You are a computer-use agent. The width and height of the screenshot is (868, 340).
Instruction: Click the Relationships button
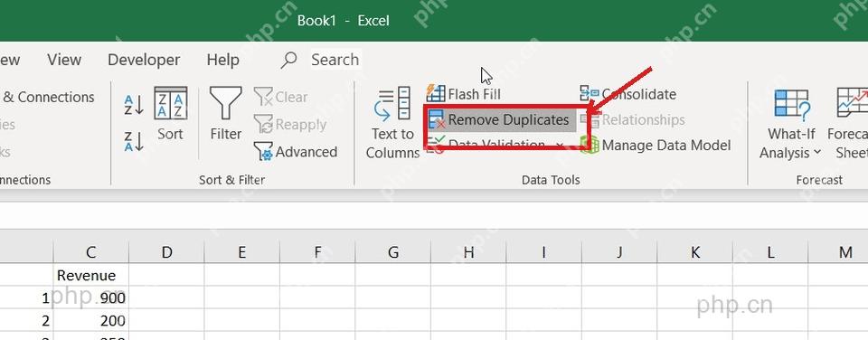(x=632, y=119)
